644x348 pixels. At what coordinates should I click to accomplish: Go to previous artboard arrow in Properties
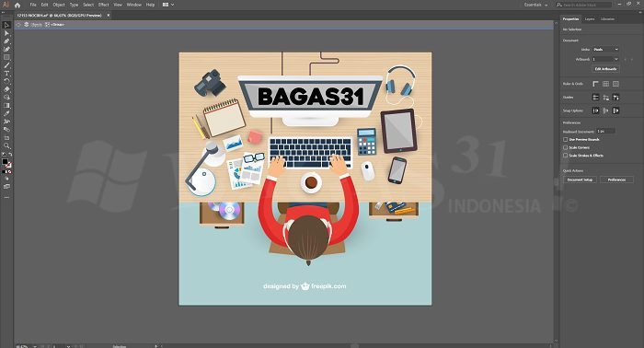(626, 60)
